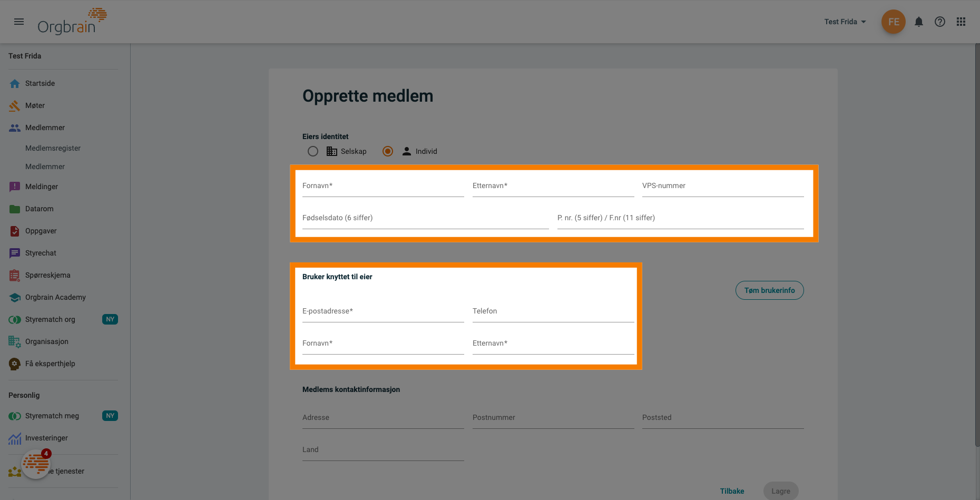Focus the user Etternavn field under Bruker
This screenshot has height=500, width=980.
[x=553, y=344]
